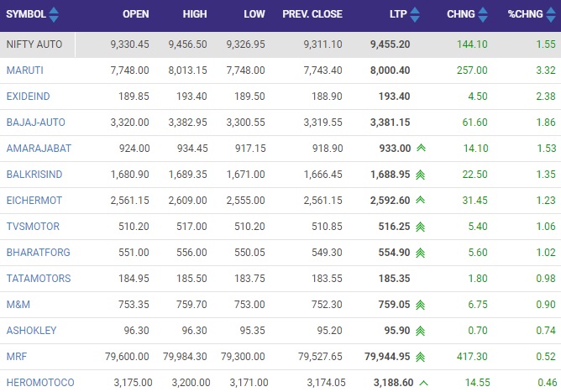Select BAJAJ-AUTO low value 3,300.55

pos(246,123)
